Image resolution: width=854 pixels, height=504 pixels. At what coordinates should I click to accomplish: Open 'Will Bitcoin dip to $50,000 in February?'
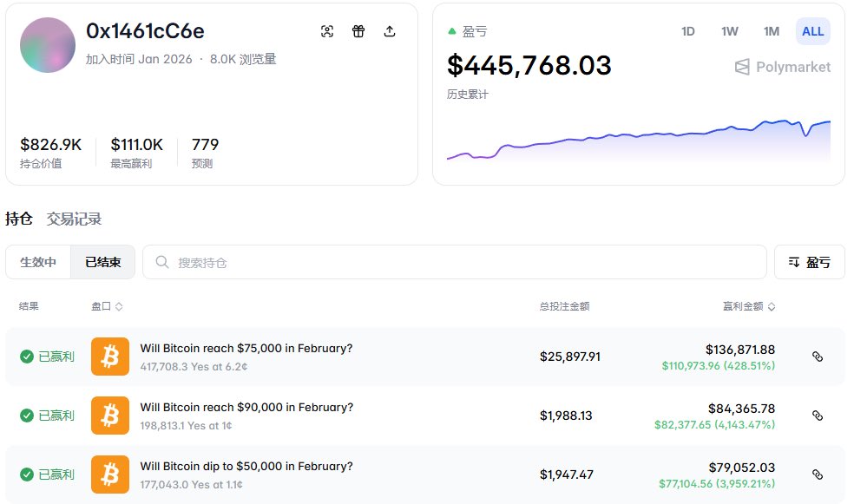(x=246, y=467)
